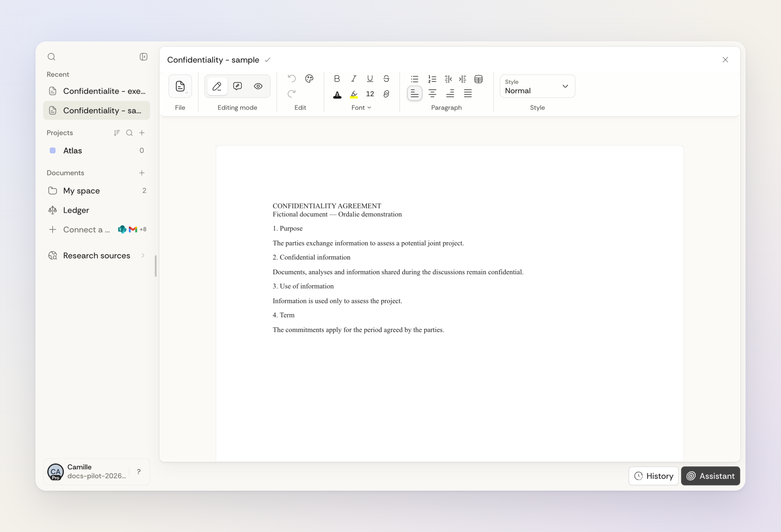
Task: Align text right
Action: point(450,93)
